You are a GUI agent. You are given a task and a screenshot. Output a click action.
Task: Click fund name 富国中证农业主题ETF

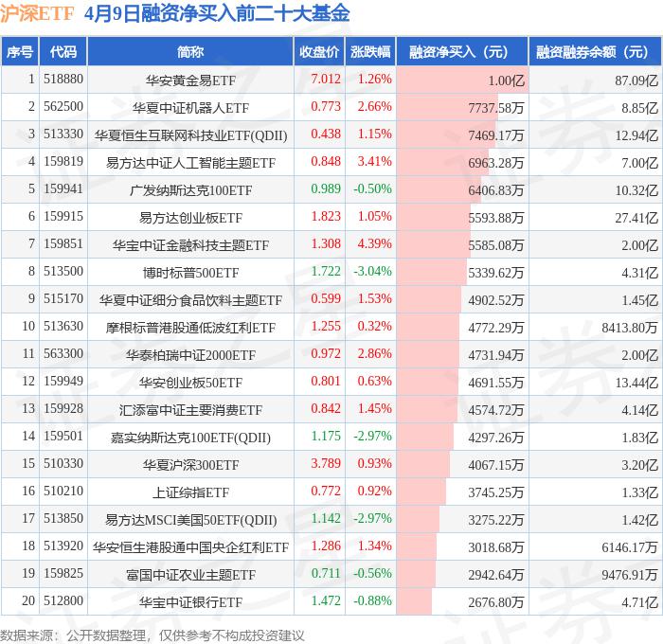coord(190,575)
